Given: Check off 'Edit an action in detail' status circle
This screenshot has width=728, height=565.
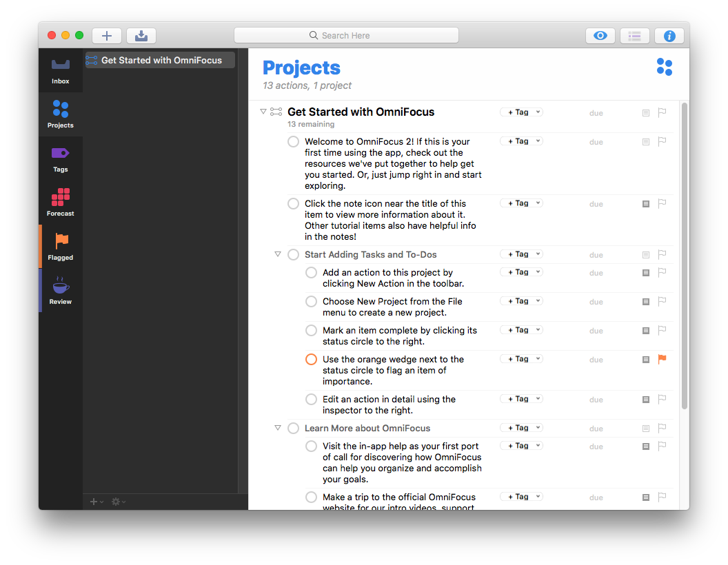Looking at the screenshot, I should point(311,400).
